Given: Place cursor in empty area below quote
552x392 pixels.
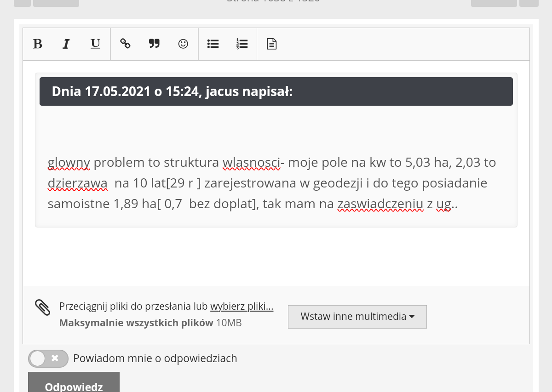Looking at the screenshot, I should (276, 257).
